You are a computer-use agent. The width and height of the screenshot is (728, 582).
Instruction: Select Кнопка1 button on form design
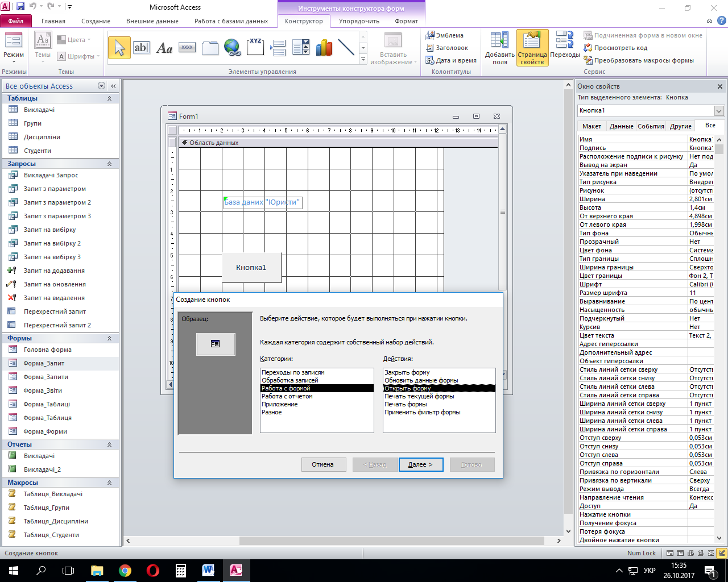251,267
